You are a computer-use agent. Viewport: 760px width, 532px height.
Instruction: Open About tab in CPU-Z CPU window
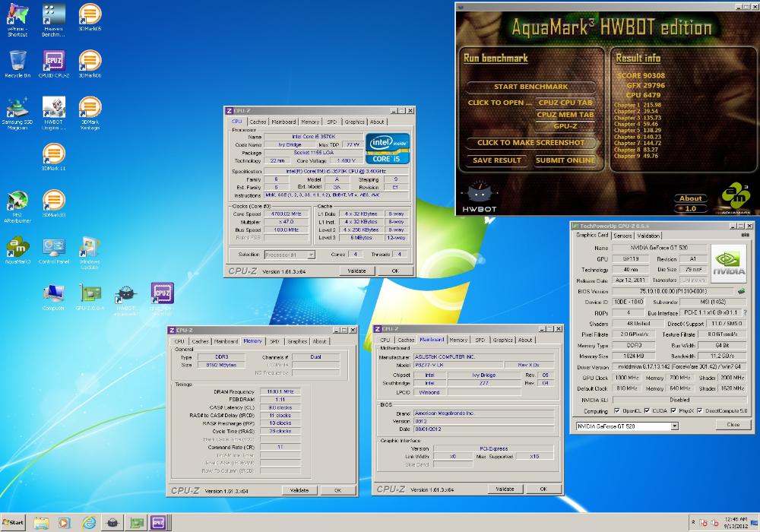point(377,122)
